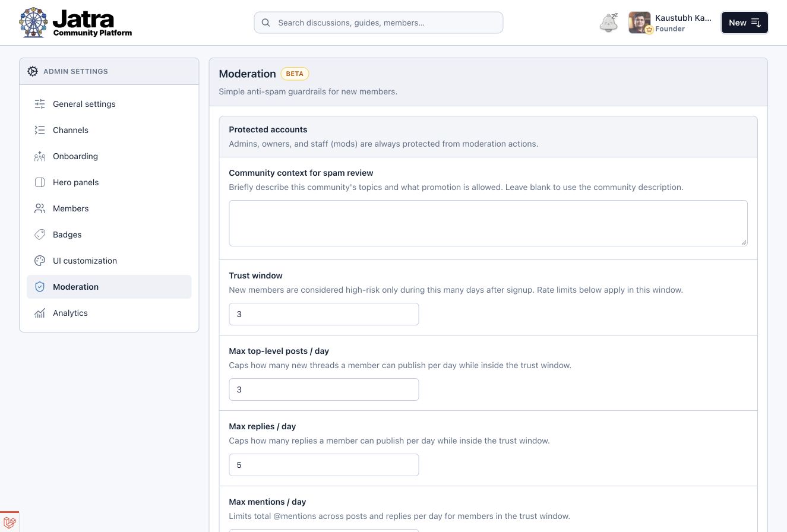
Task: Click the Jatra Community Platform title
Action: coord(92,23)
